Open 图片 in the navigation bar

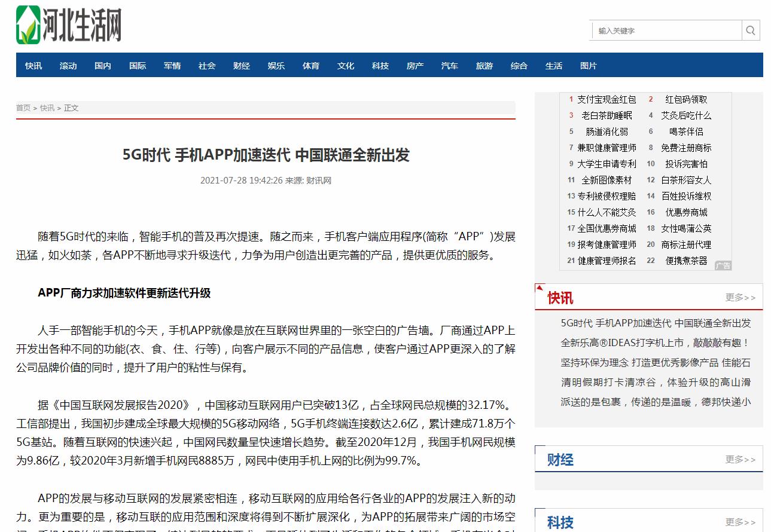click(x=589, y=66)
